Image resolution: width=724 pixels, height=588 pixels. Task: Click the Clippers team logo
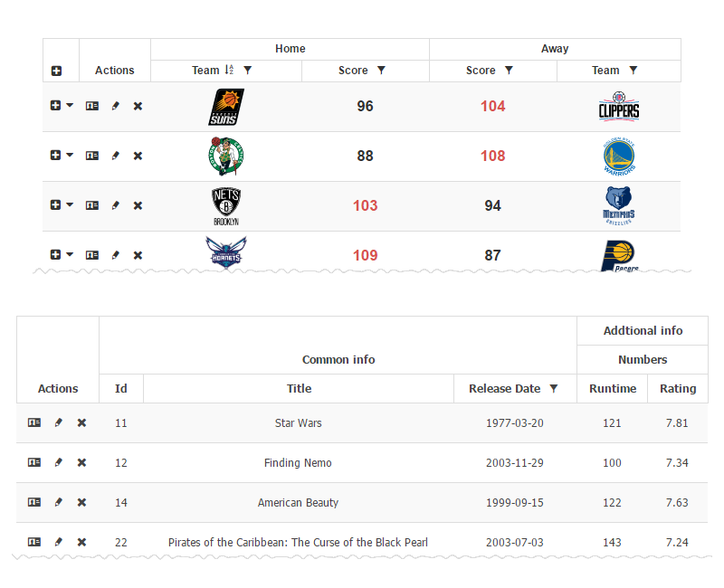point(619,106)
